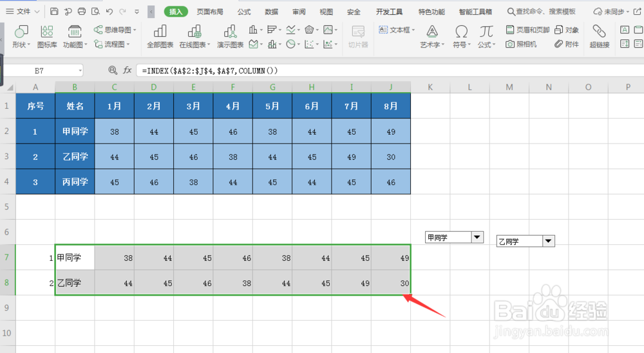Click the 查找命令 search box
This screenshot has height=353, width=644.
point(542,12)
